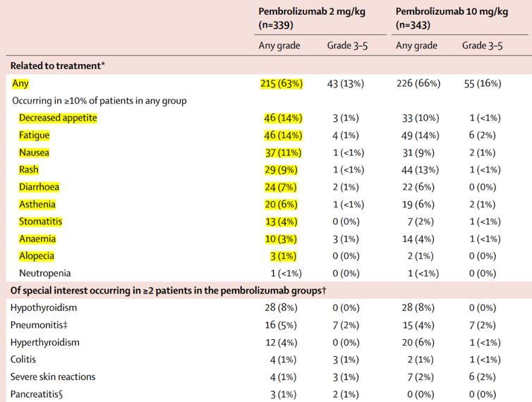The width and height of the screenshot is (532, 402).
Task: Select the '226 (66%)' cell value
Action: click(418, 83)
